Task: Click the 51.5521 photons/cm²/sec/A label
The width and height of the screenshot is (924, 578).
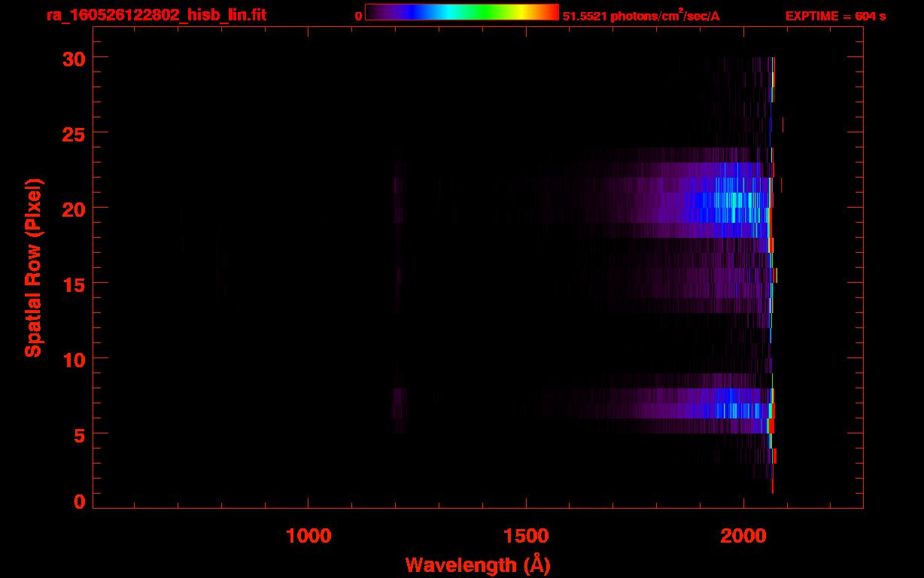Action: point(641,15)
